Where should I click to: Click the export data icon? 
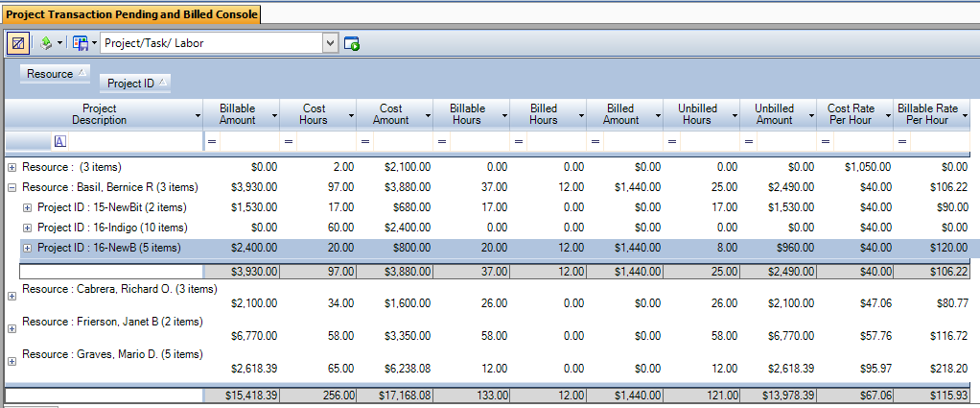[x=46, y=43]
